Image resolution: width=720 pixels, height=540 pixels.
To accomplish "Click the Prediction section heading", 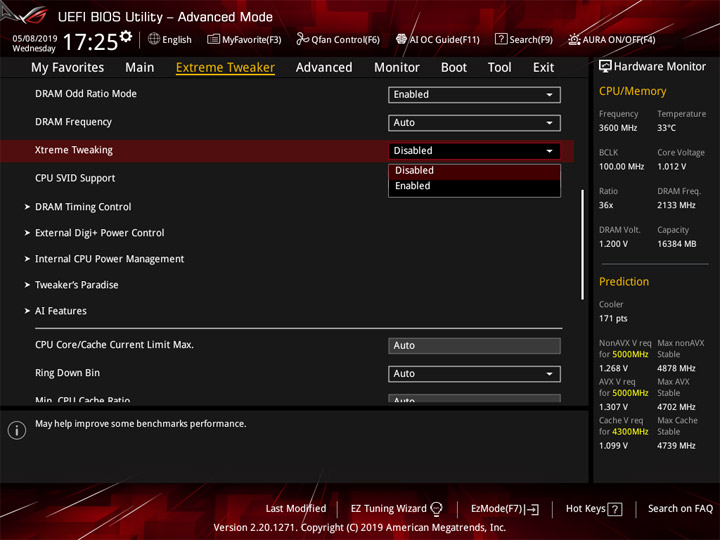I will click(x=624, y=281).
